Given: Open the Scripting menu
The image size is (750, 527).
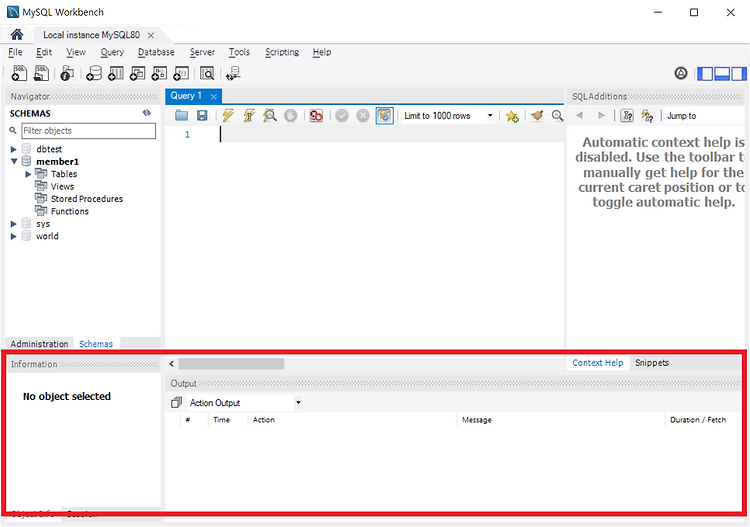Looking at the screenshot, I should point(282,52).
